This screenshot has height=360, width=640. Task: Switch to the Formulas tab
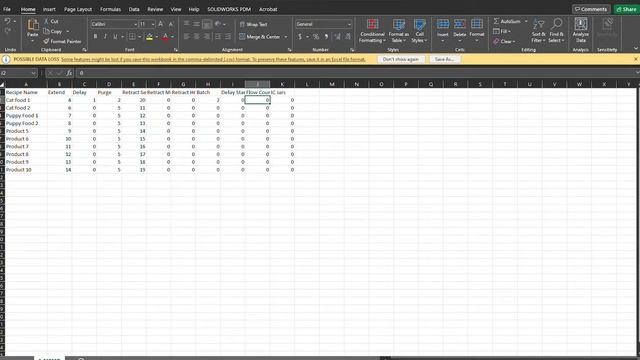point(110,9)
